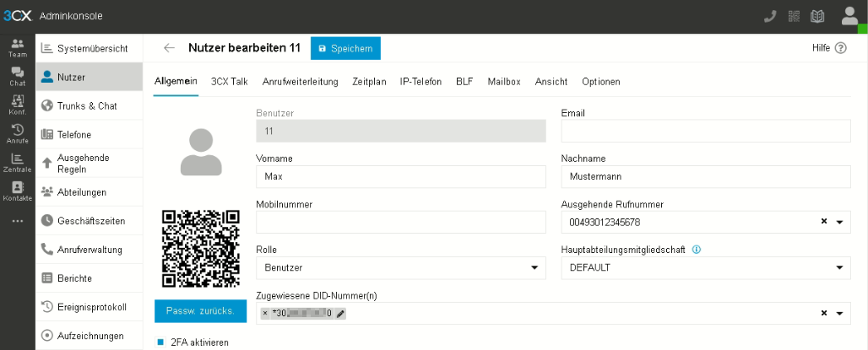Switch to the IP-Telefon tab
Image resolution: width=868 pixels, height=350 pixels.
click(420, 82)
